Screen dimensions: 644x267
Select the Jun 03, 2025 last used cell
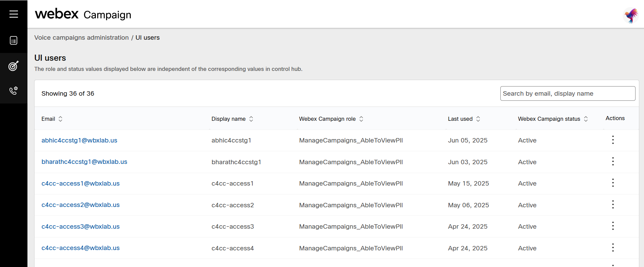click(468, 162)
